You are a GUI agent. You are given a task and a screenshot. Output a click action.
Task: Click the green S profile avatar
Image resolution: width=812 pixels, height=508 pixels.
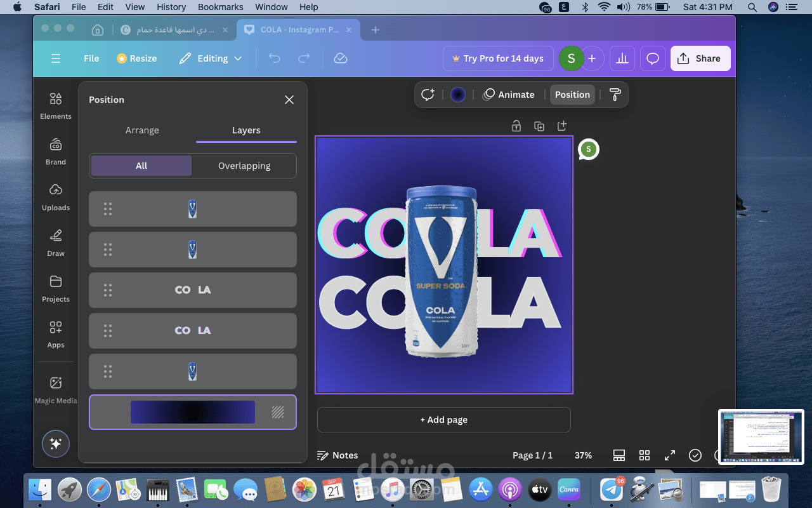[572, 58]
